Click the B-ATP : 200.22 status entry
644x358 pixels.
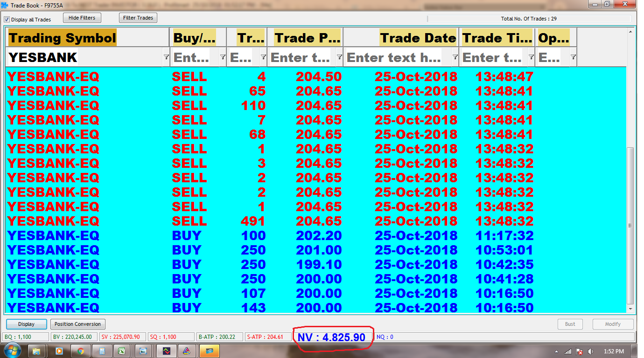[220, 337]
